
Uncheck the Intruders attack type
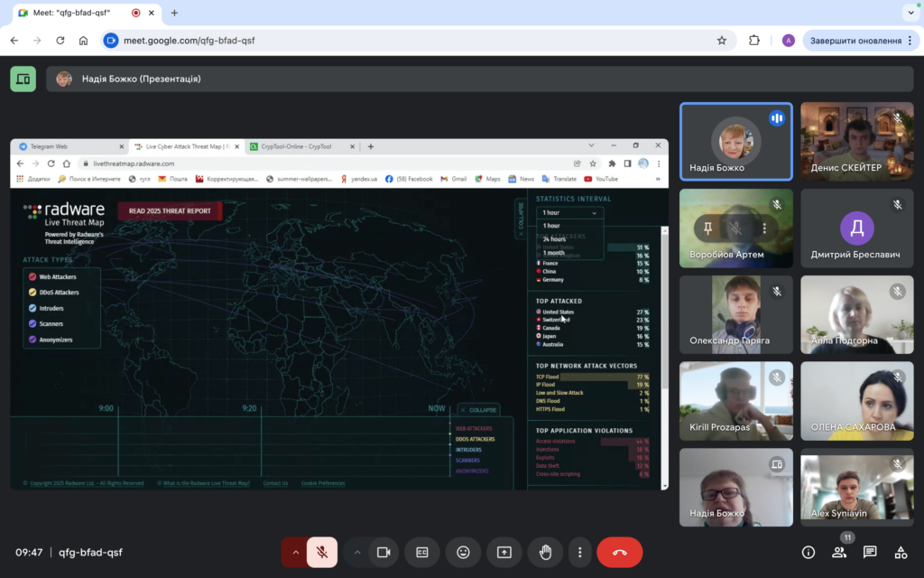click(x=32, y=309)
